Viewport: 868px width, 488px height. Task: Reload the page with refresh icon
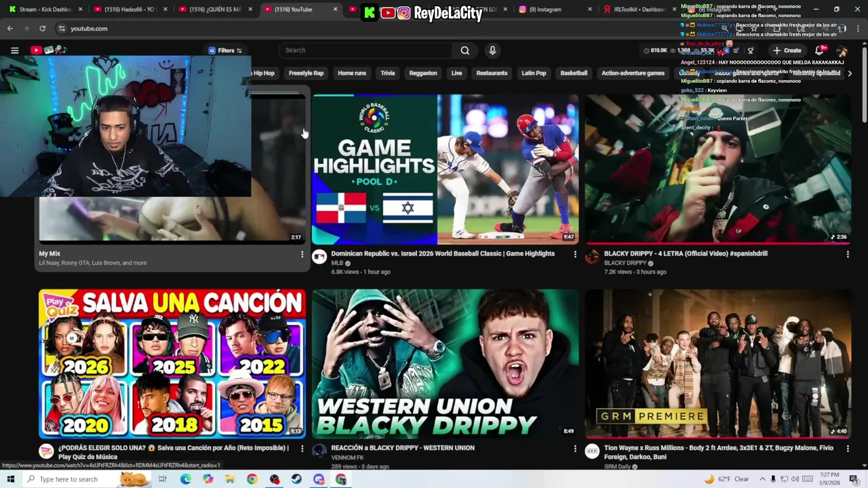click(x=42, y=28)
